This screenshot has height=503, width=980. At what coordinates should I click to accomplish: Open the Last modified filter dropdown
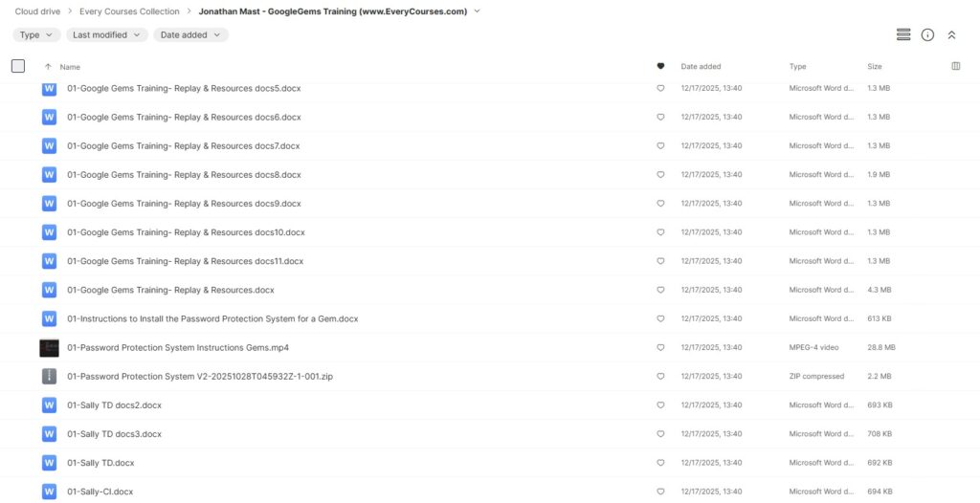pos(106,34)
